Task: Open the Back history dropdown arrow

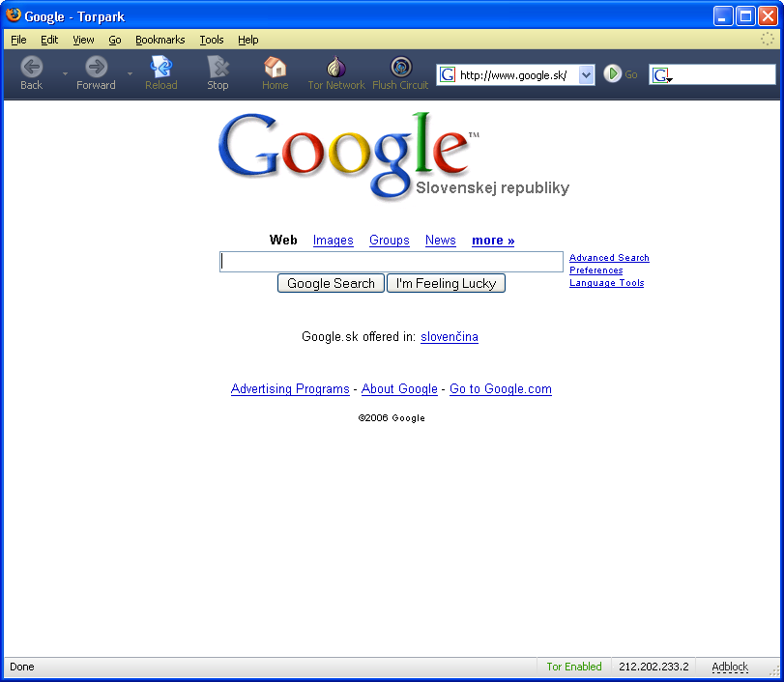Action: (65, 73)
